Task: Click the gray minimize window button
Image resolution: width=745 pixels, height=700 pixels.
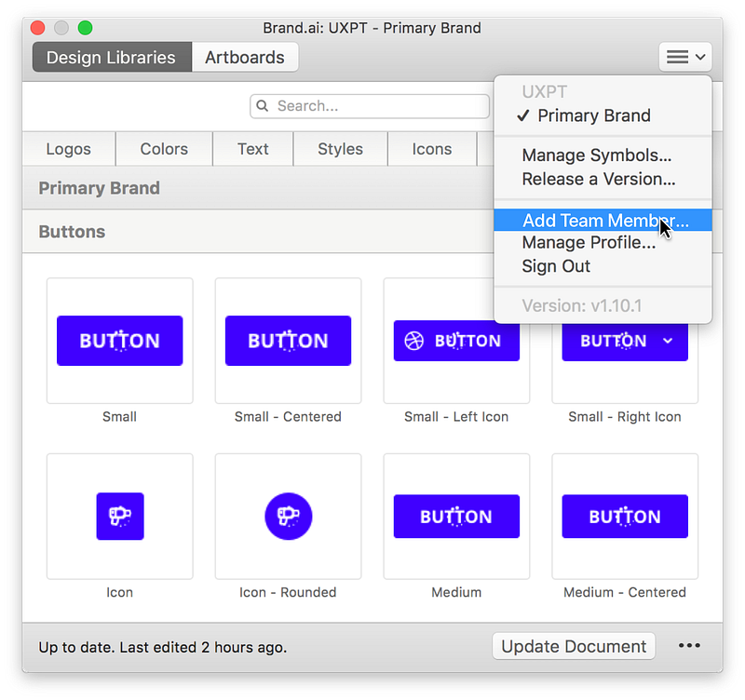Action: [61, 28]
